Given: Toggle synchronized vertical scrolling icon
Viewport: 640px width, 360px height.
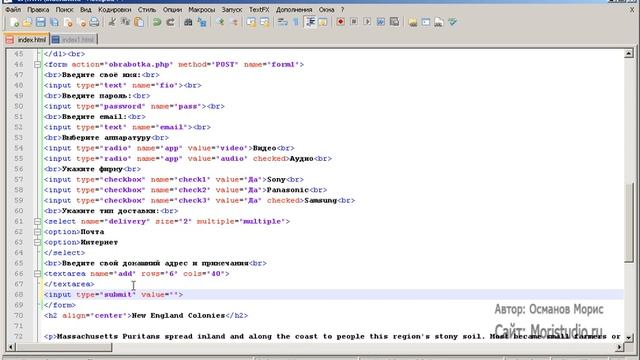Looking at the screenshot, I should [x=251, y=22].
